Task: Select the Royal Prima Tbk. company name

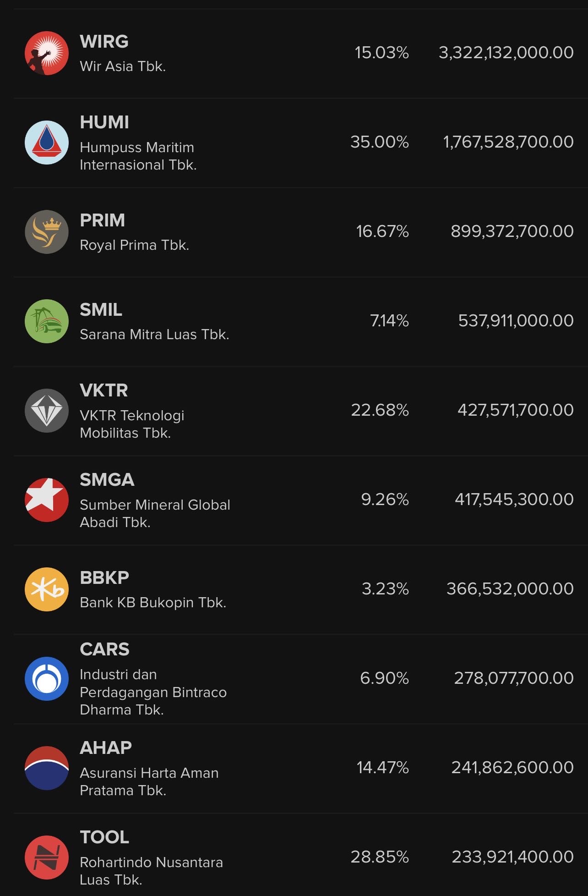Action: tap(135, 245)
